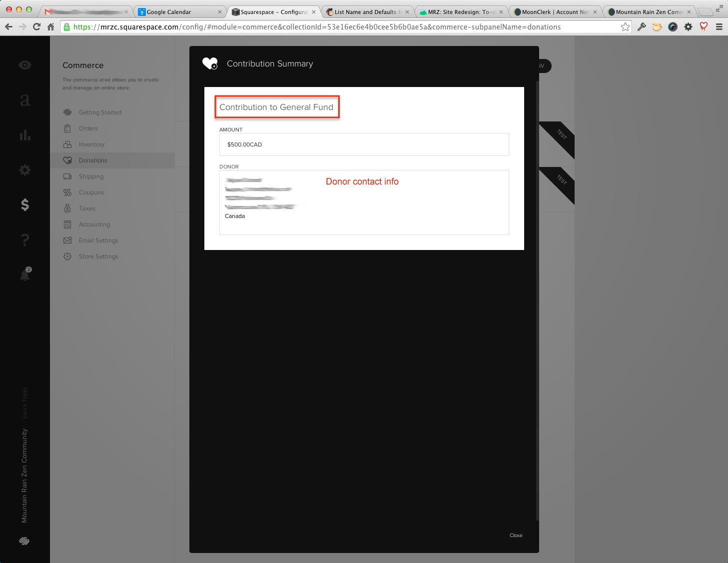Click the Mountain Rain Zen Community site name
The height and width of the screenshot is (563, 728).
pos(24,475)
